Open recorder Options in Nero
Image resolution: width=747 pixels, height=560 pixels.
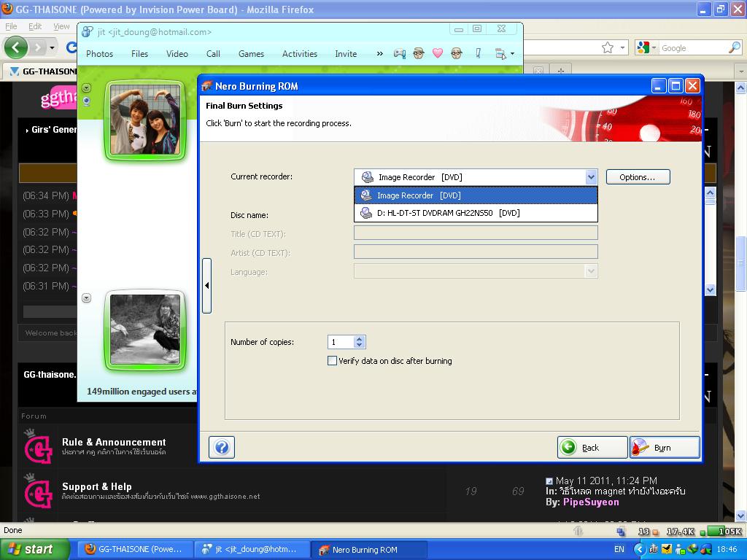[x=638, y=177]
